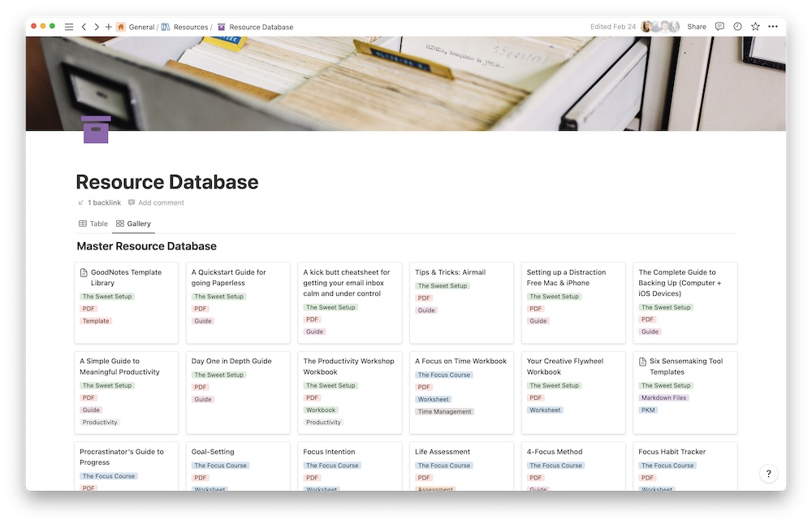Image resolution: width=812 pixels, height=525 pixels.
Task: Click the Share button
Action: (697, 27)
